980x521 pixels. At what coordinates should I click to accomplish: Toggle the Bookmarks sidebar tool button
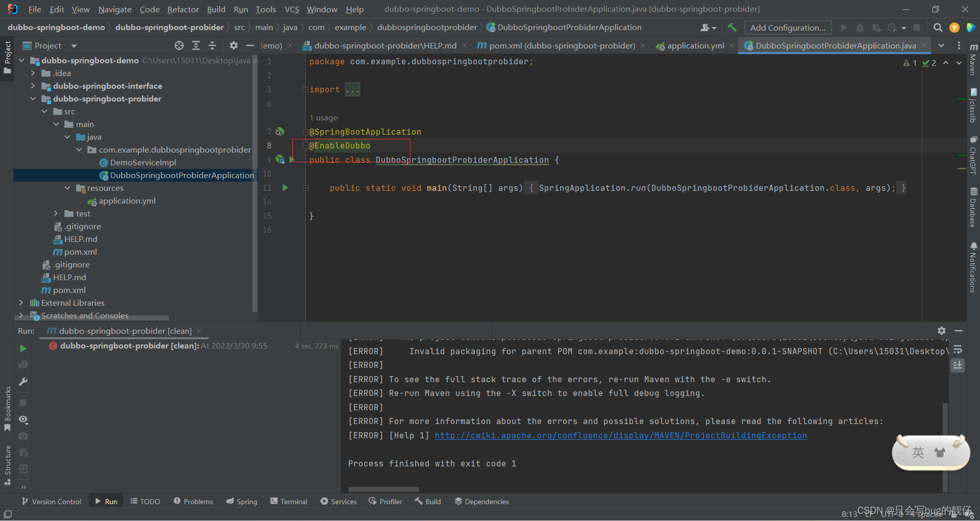pyautogui.click(x=7, y=409)
